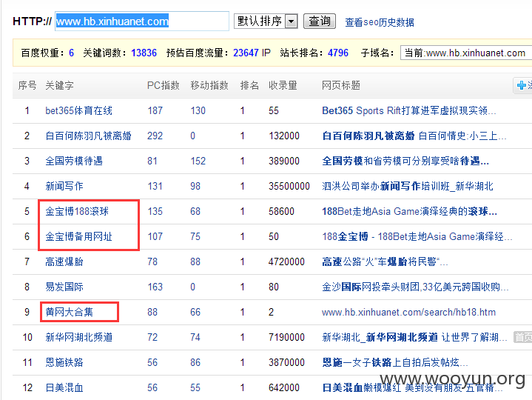Open 查看seo历史数据 link
Screen dimensions: 532x400
pyautogui.click(x=380, y=22)
